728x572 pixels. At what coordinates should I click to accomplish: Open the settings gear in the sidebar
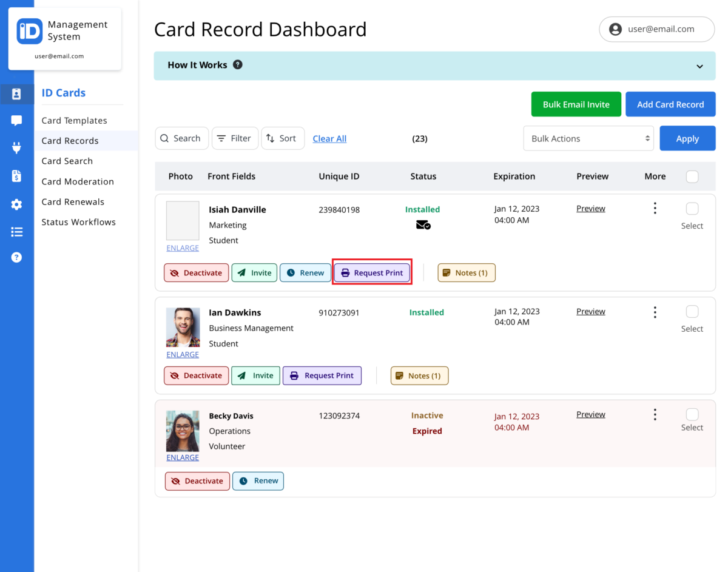[17, 204]
